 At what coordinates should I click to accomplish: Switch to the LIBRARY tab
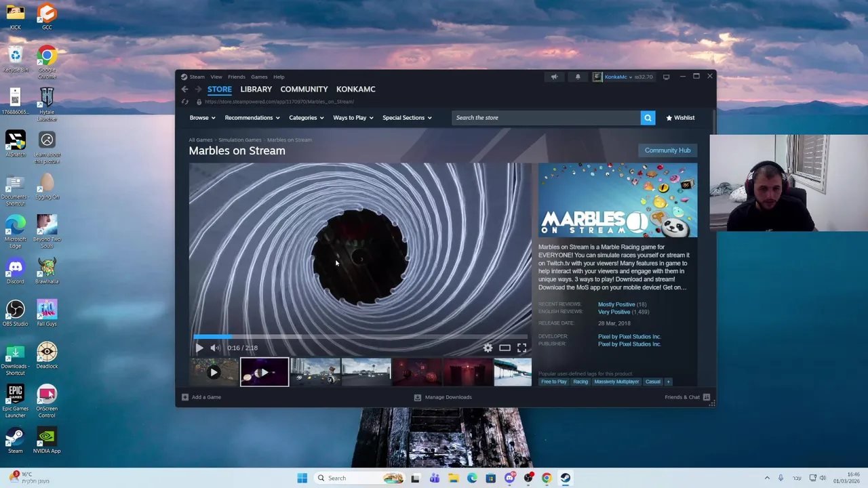256,89
